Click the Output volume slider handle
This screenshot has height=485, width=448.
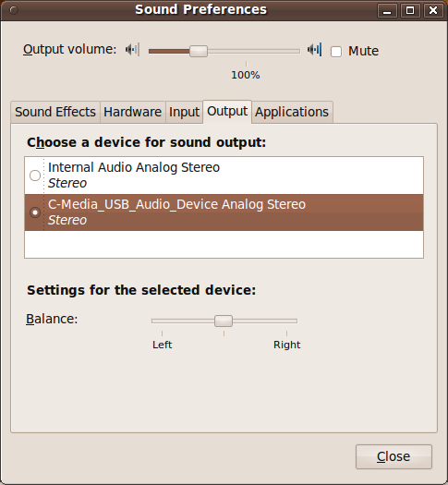pos(199,51)
